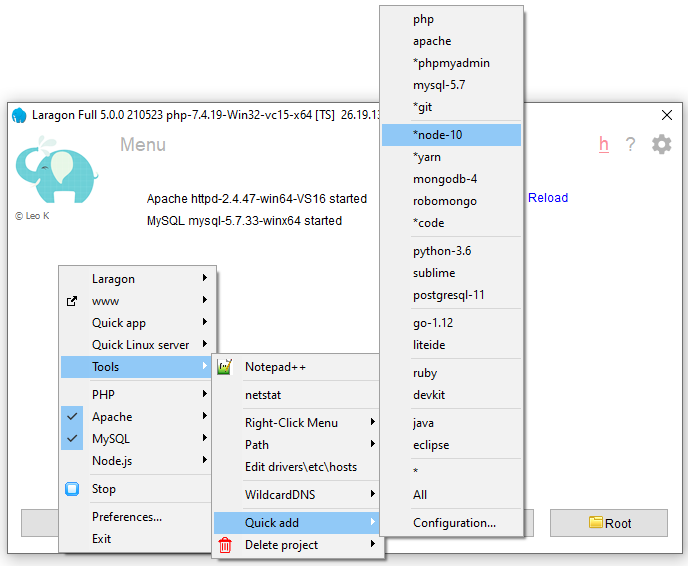Choose sublime in Quick add list
Viewport: 688px width, 566px height.
pos(452,273)
